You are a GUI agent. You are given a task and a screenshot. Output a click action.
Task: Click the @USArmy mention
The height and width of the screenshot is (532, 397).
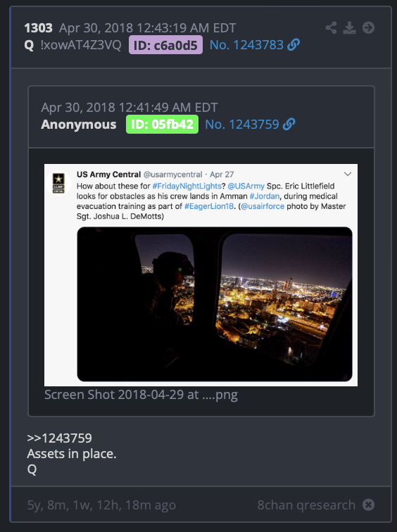[246, 186]
